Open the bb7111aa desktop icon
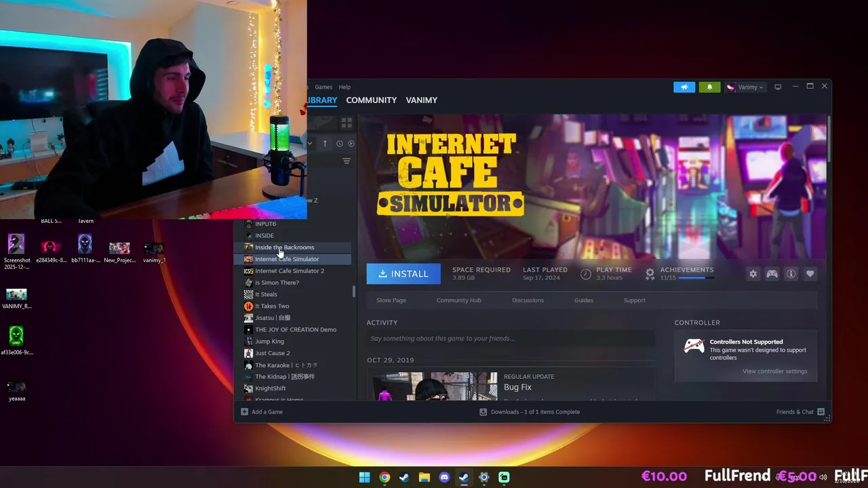The width and height of the screenshot is (868, 488). [x=85, y=249]
